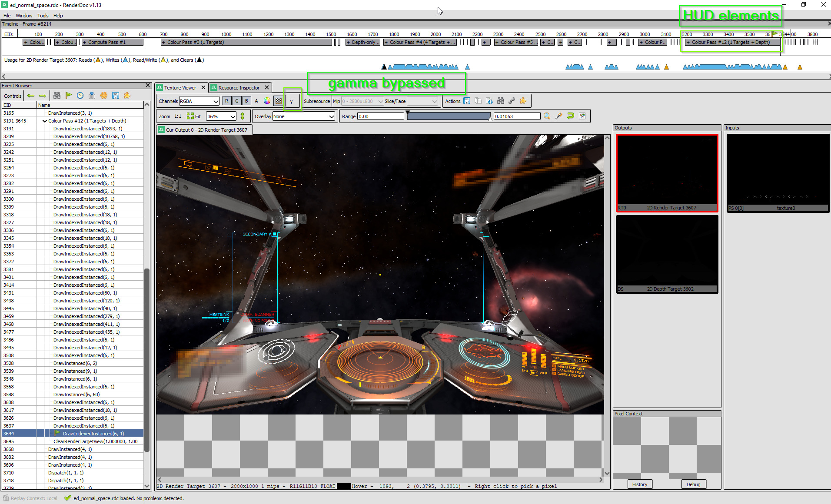This screenshot has height=504, width=831.
Task: Click the histogram toggle icon
Action: [x=582, y=116]
